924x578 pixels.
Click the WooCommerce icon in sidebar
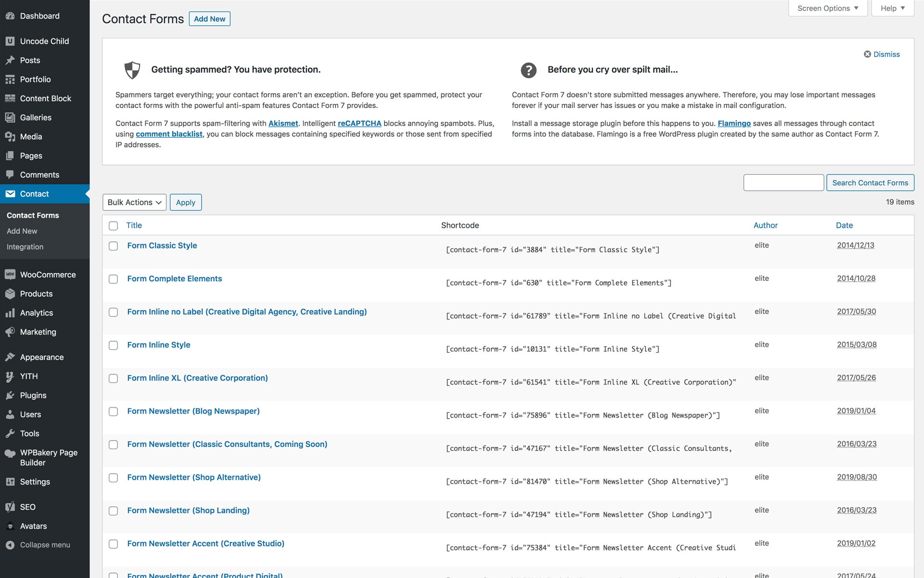pyautogui.click(x=10, y=275)
